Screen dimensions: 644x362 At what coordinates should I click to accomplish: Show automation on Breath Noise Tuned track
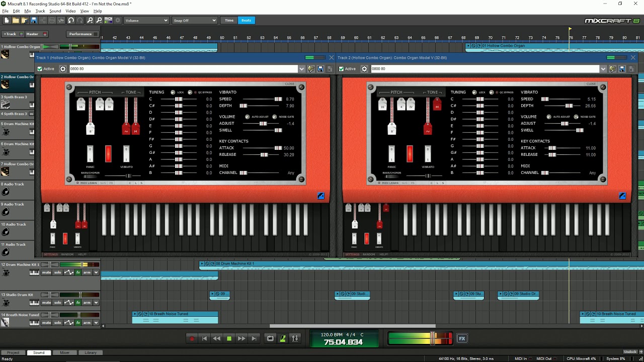pyautogui.click(x=69, y=323)
